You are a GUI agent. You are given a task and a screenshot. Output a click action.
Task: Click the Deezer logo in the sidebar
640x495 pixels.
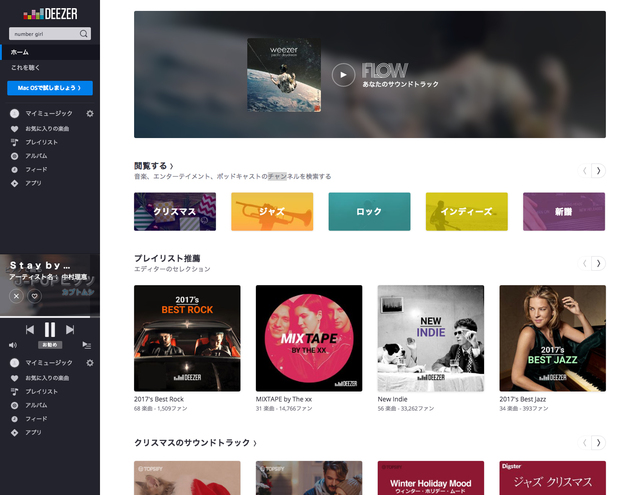(x=50, y=14)
